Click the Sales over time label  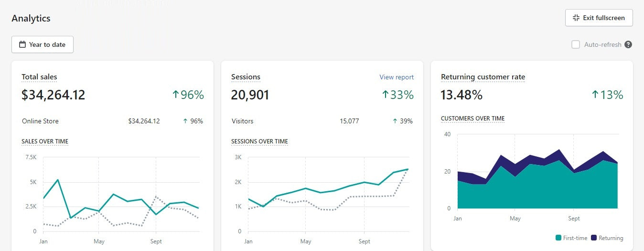click(x=45, y=142)
